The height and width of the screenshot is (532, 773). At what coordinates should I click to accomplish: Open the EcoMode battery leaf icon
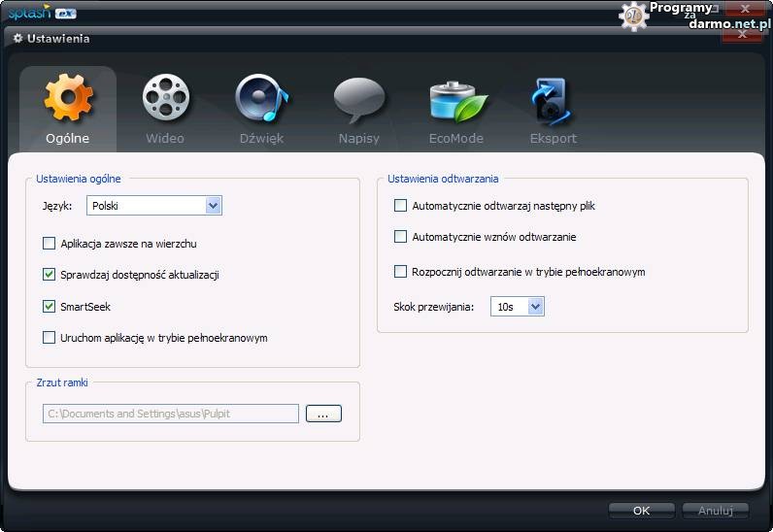tap(456, 99)
